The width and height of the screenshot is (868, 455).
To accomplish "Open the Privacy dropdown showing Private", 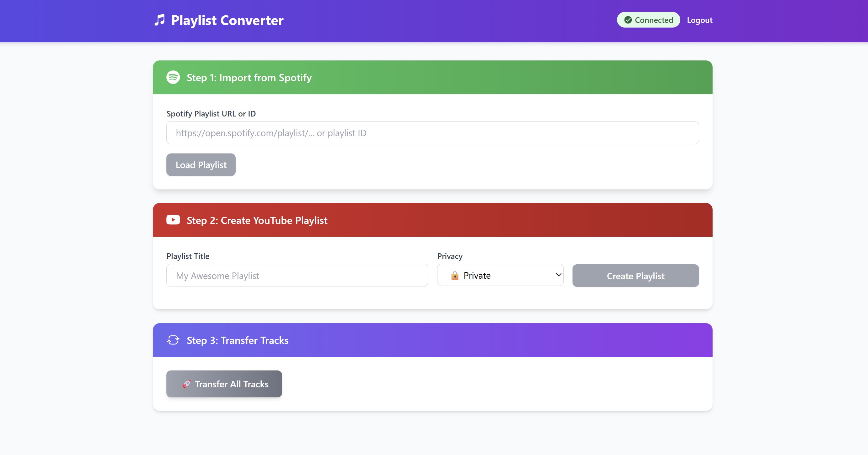I will pos(500,275).
